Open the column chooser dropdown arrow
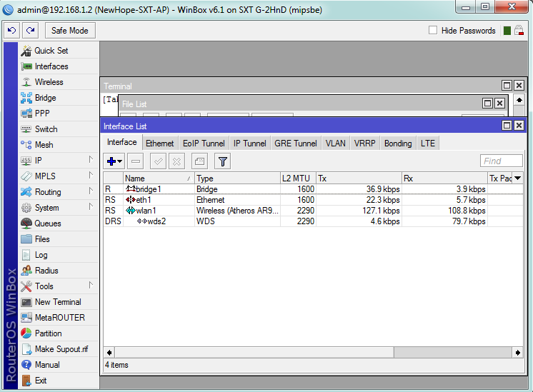 pos(518,178)
